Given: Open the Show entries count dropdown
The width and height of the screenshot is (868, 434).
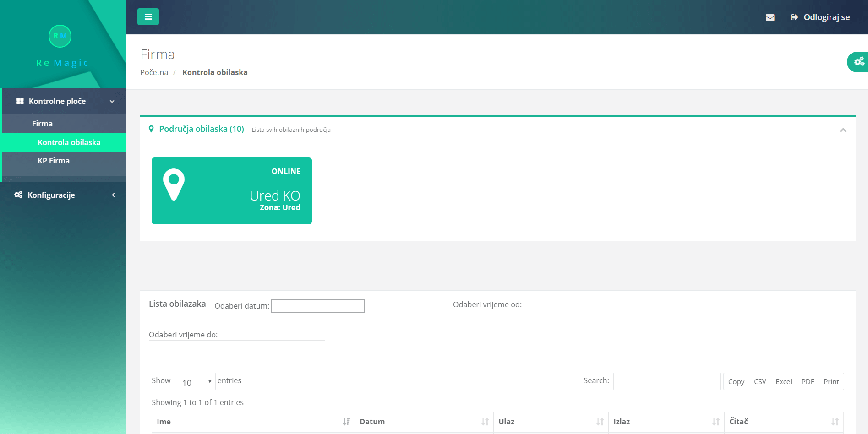Looking at the screenshot, I should [x=194, y=382].
